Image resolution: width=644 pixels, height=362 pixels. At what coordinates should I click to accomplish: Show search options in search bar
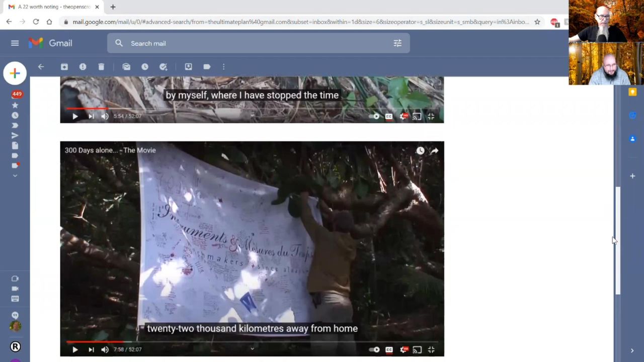click(x=397, y=43)
